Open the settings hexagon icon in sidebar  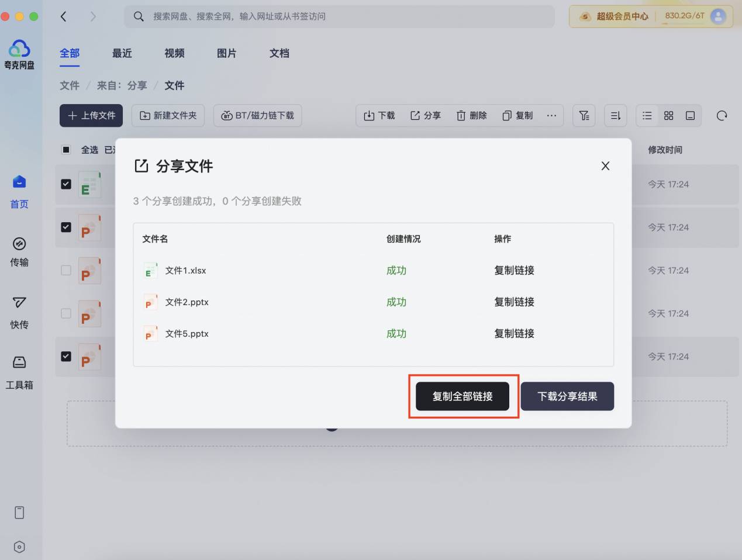(19, 547)
